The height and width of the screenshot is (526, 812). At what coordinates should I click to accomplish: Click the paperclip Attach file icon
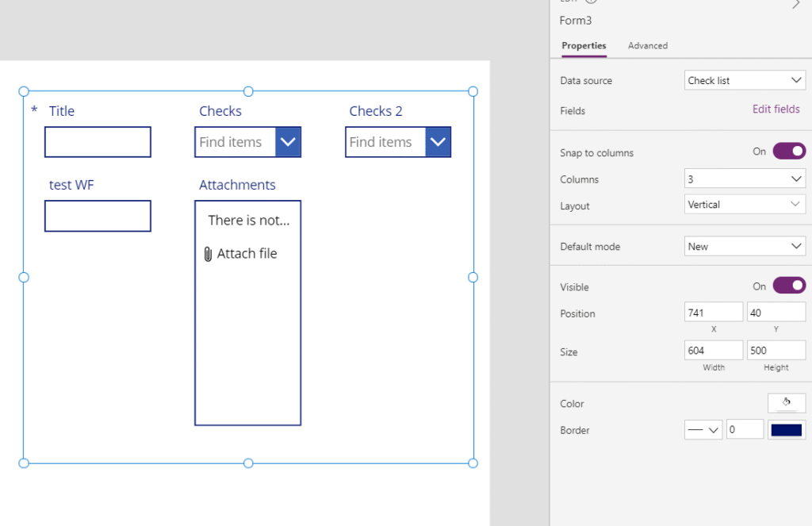(208, 254)
